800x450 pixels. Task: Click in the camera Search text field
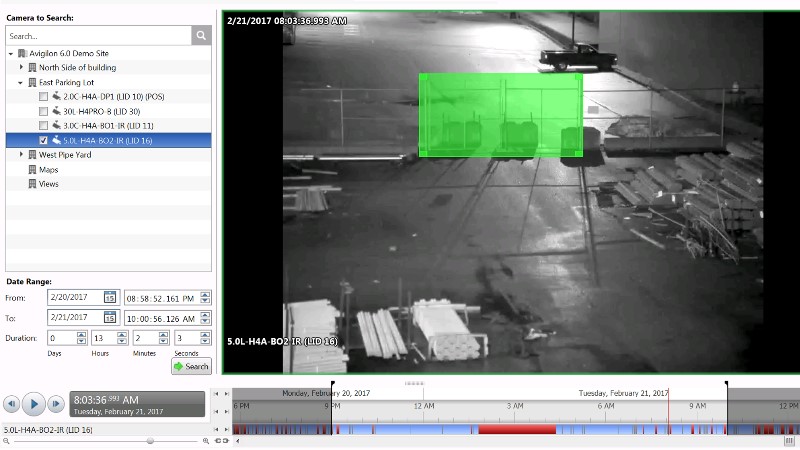pyautogui.click(x=98, y=35)
